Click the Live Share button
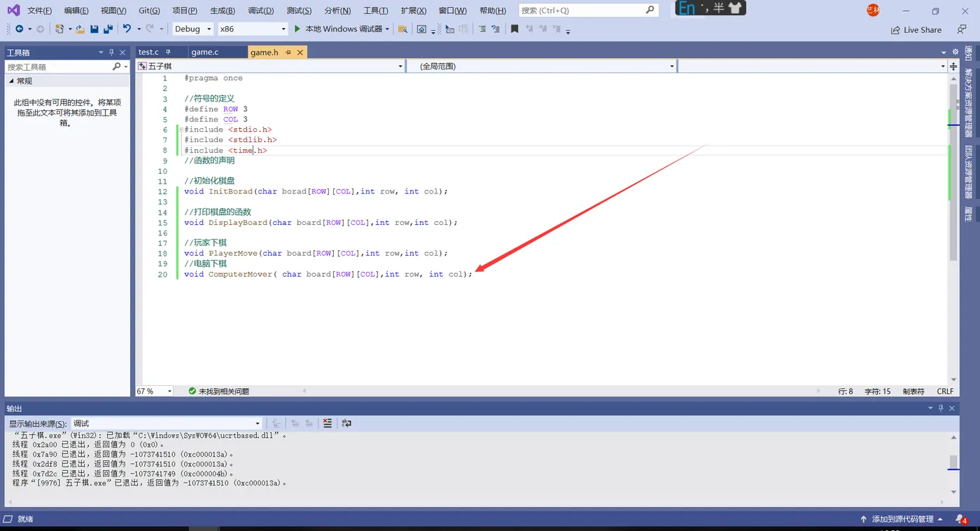Viewport: 980px width, 531px height. [x=916, y=29]
